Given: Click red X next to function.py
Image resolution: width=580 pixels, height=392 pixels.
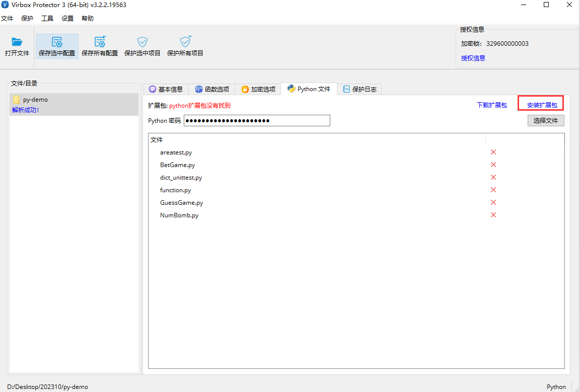Looking at the screenshot, I should pyautogui.click(x=493, y=190).
